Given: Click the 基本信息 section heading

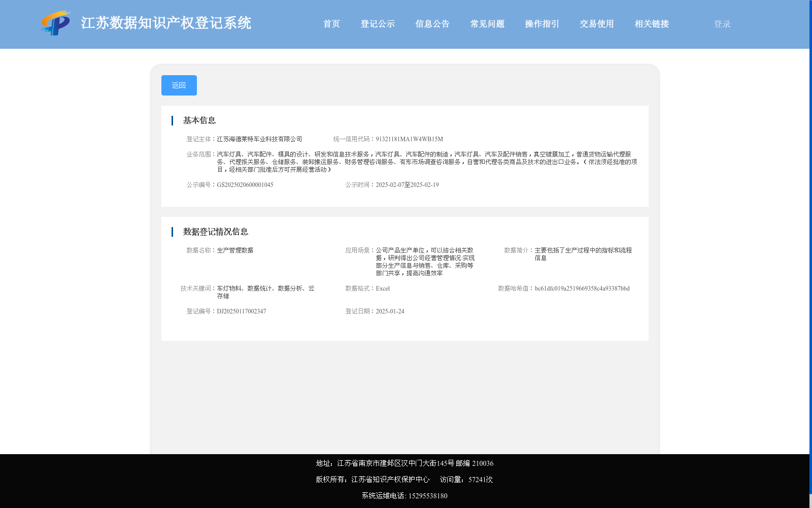Looking at the screenshot, I should coord(199,120).
